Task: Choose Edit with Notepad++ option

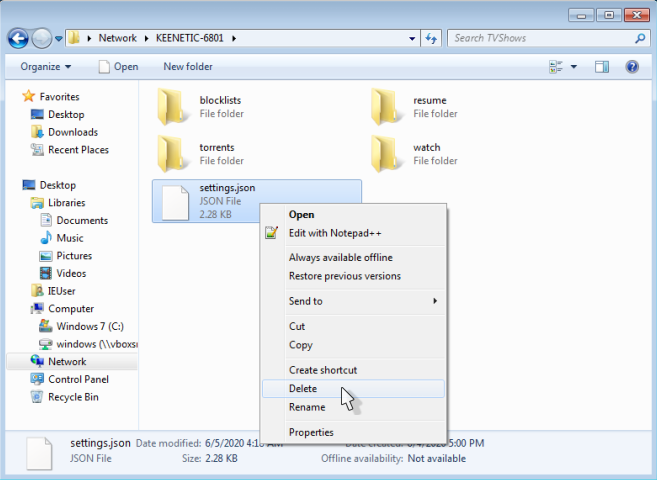Action: tap(335, 233)
